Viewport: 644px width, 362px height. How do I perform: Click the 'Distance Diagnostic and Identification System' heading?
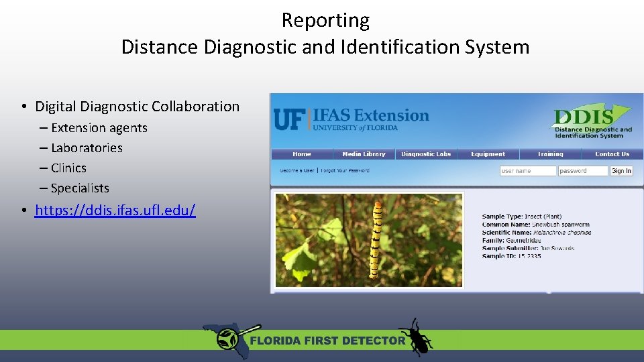pos(325,47)
